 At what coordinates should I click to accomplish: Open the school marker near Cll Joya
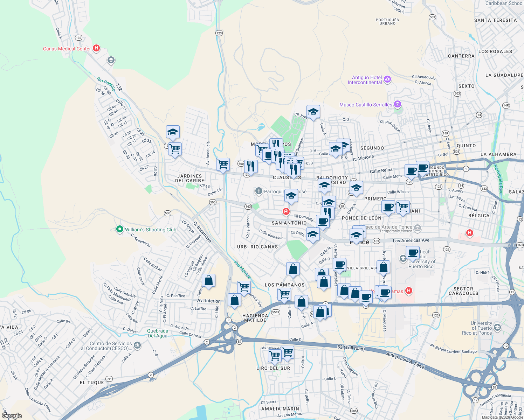[x=313, y=112]
